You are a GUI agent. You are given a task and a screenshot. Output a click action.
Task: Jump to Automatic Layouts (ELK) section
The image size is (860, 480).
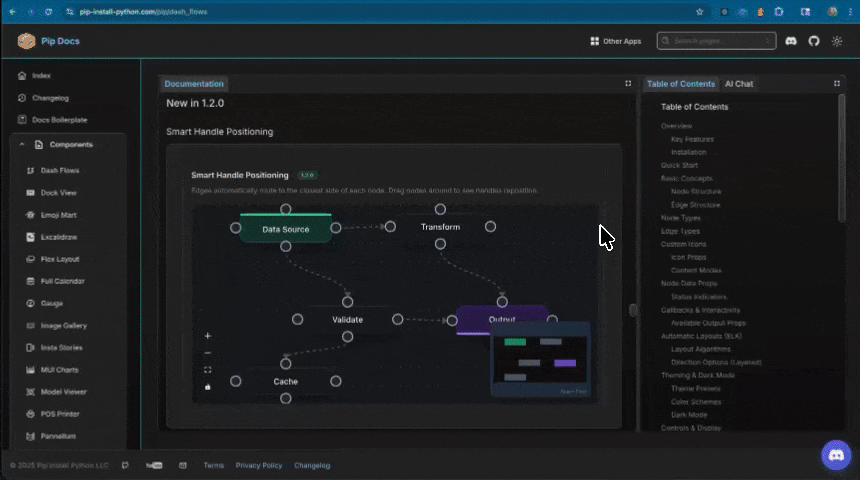[x=701, y=336]
